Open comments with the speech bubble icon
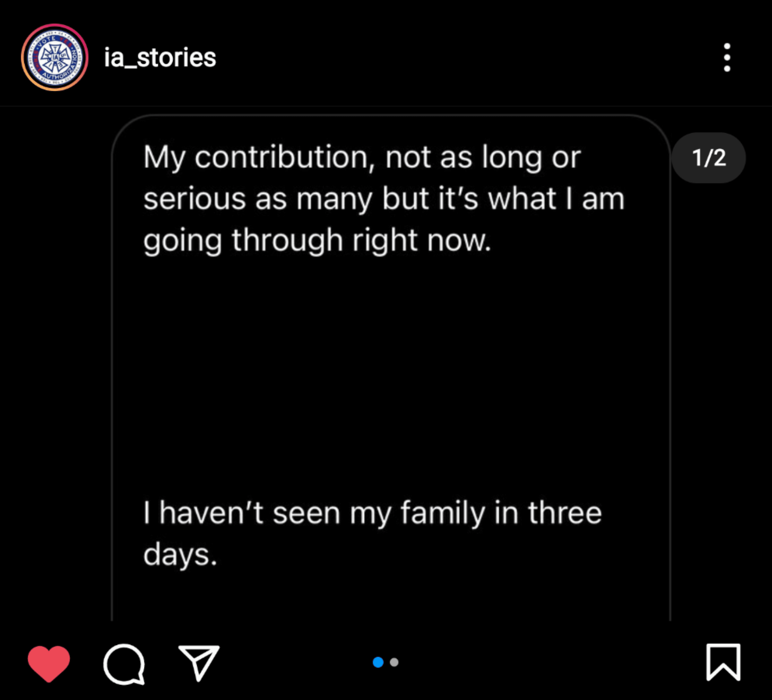 pyautogui.click(x=124, y=663)
